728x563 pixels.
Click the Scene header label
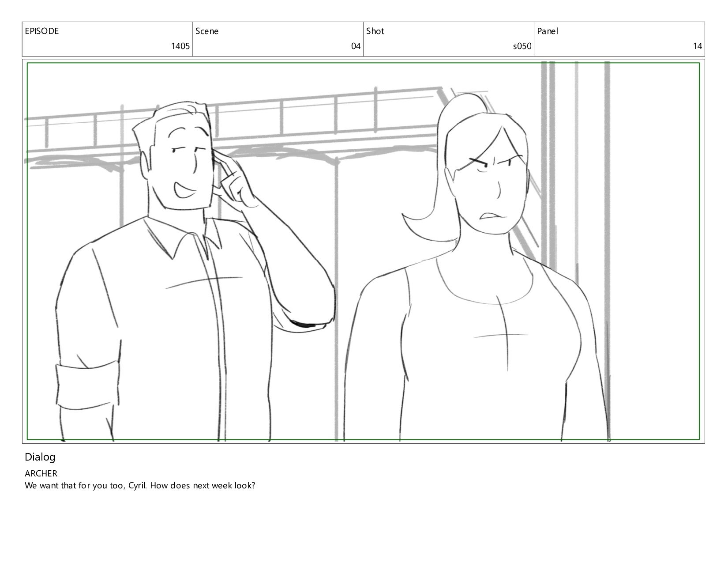pyautogui.click(x=207, y=31)
